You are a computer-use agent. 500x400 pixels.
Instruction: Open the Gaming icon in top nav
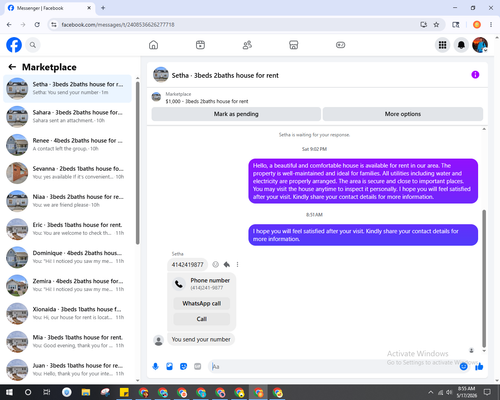(x=340, y=45)
